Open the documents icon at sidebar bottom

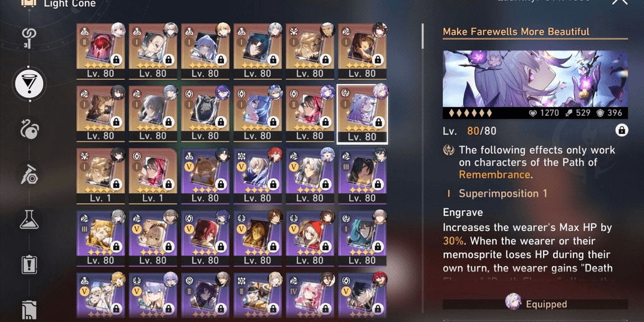[x=29, y=310]
